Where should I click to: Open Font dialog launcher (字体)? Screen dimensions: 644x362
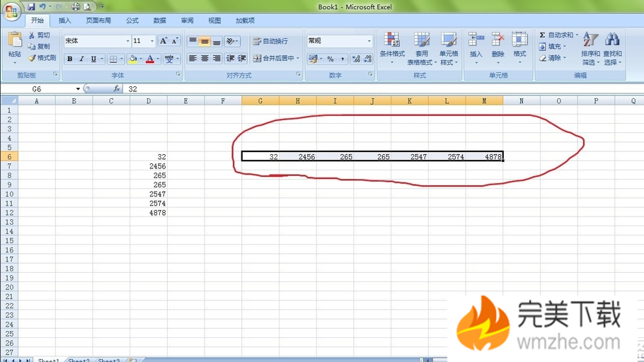click(x=178, y=74)
